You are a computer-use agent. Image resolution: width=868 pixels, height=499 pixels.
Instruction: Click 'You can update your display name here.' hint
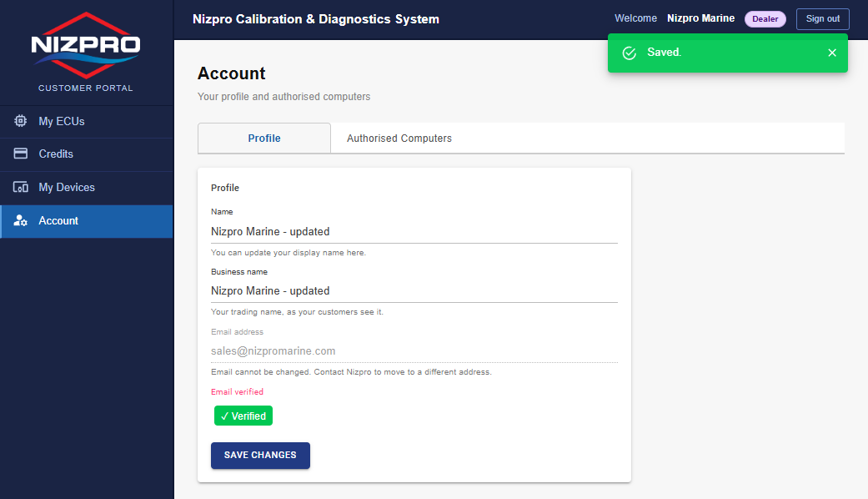pyautogui.click(x=288, y=253)
